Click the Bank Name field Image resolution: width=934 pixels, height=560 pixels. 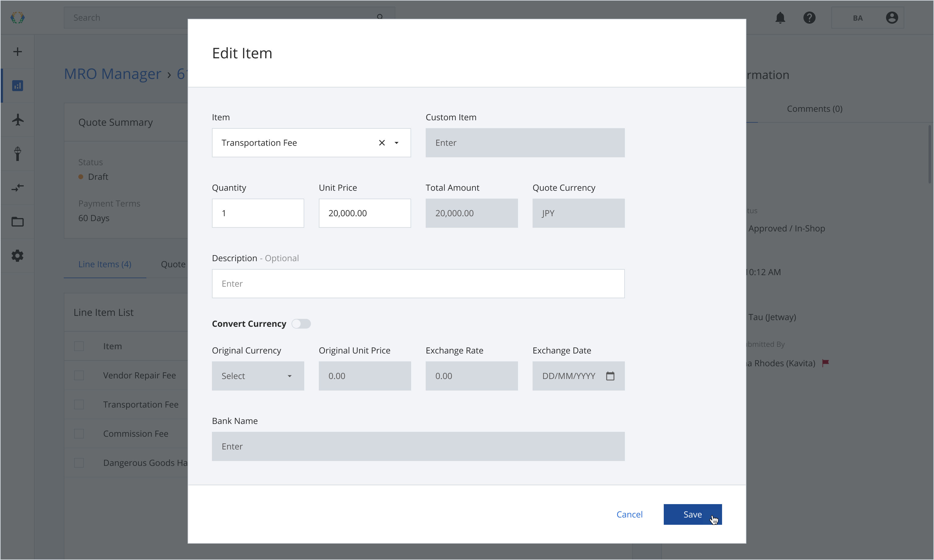click(418, 446)
